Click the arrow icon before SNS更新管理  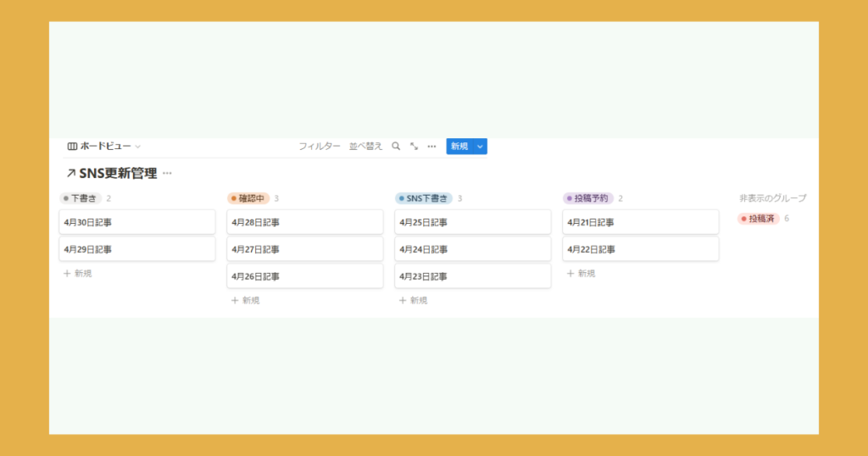(70, 173)
